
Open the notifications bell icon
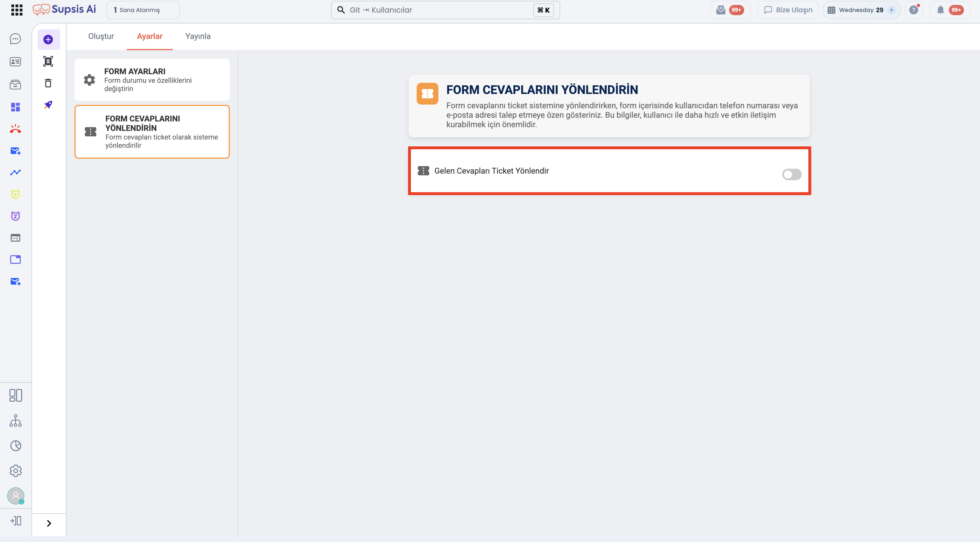(x=940, y=10)
